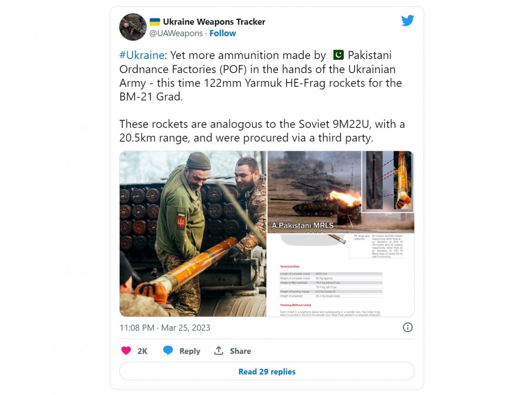Image resolution: width=532 pixels, height=395 pixels.
Task: Click Read 29 replies button
Action: [x=267, y=371]
